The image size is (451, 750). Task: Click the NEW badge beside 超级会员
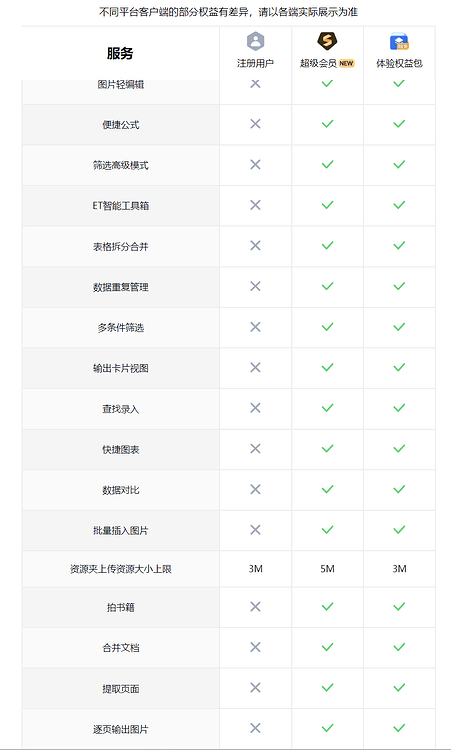click(x=347, y=63)
